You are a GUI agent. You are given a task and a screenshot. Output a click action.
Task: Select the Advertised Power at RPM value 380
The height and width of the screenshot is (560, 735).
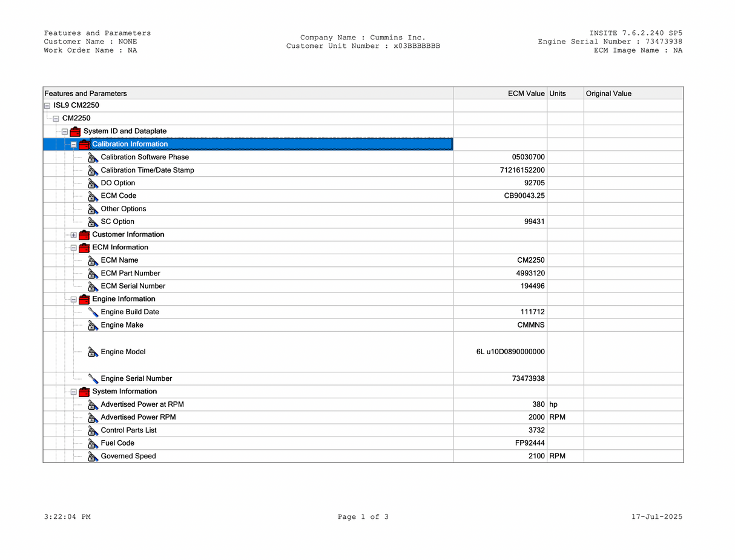[x=538, y=404]
